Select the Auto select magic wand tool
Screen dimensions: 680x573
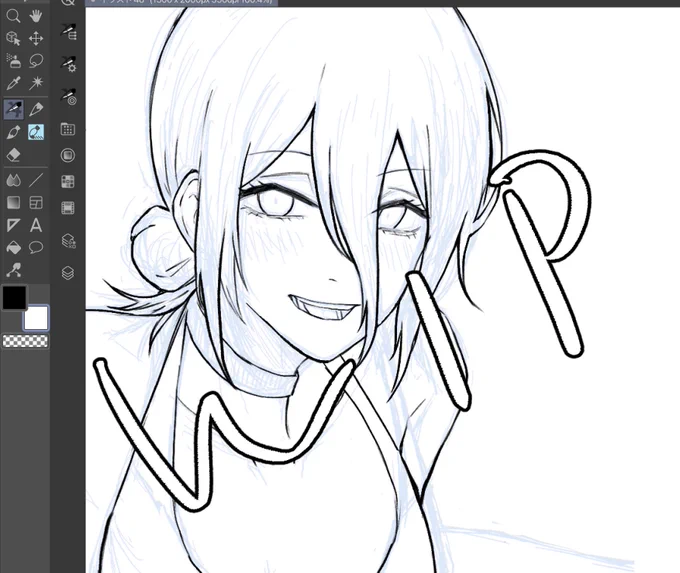click(36, 83)
